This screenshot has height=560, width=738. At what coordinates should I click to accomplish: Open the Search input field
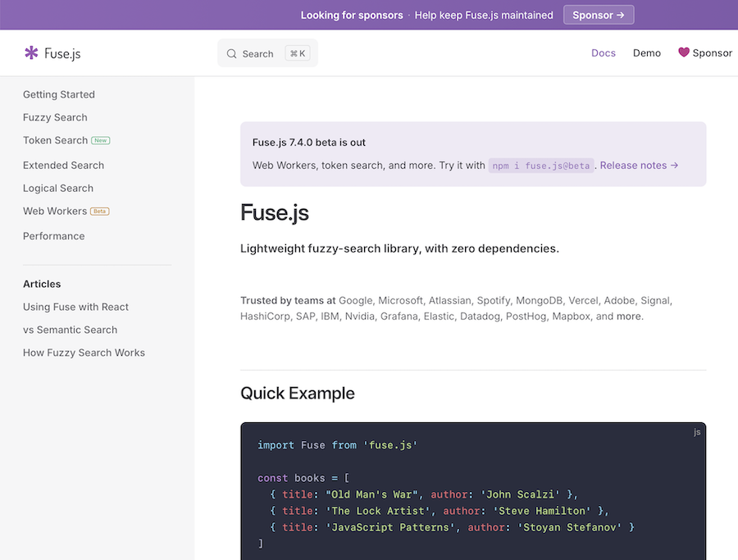pos(267,53)
